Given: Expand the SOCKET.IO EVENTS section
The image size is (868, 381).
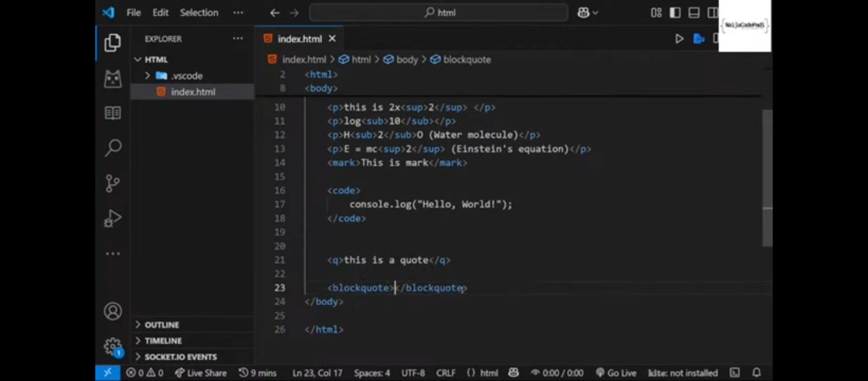Looking at the screenshot, I should pyautogui.click(x=192, y=356).
